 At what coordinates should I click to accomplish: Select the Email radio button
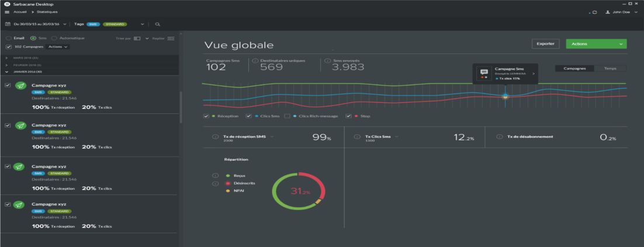pos(8,38)
